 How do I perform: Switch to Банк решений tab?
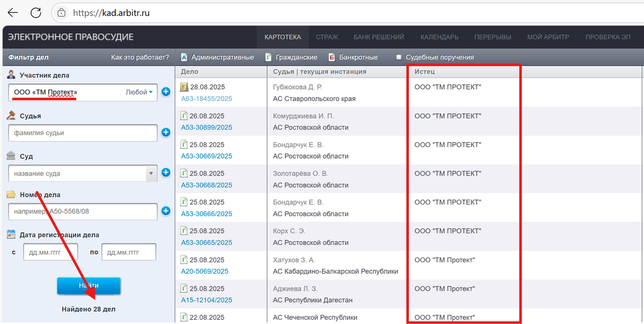point(379,37)
